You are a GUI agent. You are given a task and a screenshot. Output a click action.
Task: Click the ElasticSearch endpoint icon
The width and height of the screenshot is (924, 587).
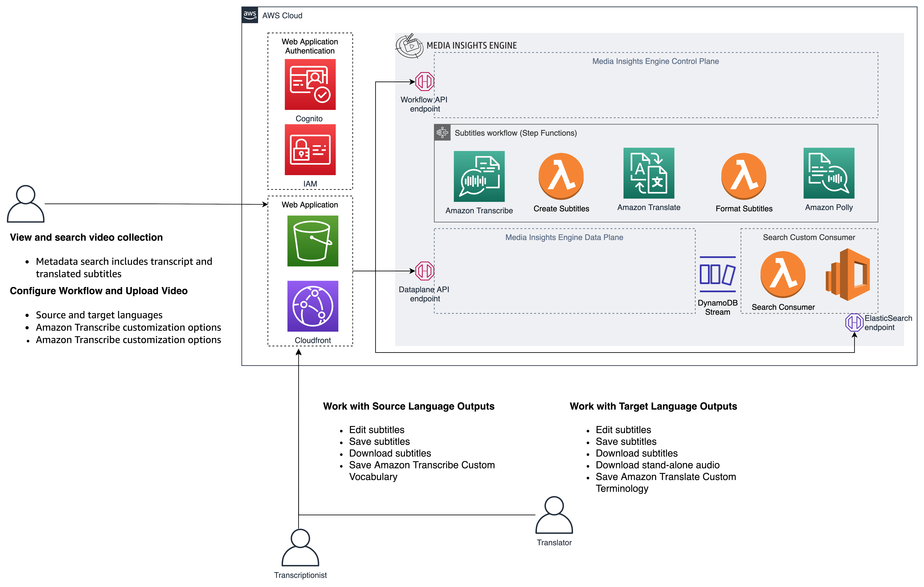(x=855, y=323)
